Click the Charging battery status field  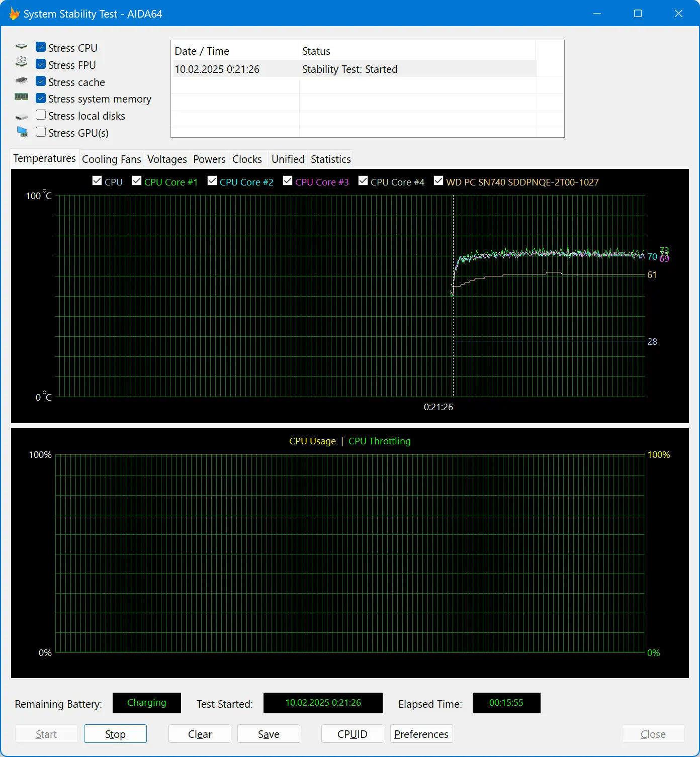click(x=147, y=703)
